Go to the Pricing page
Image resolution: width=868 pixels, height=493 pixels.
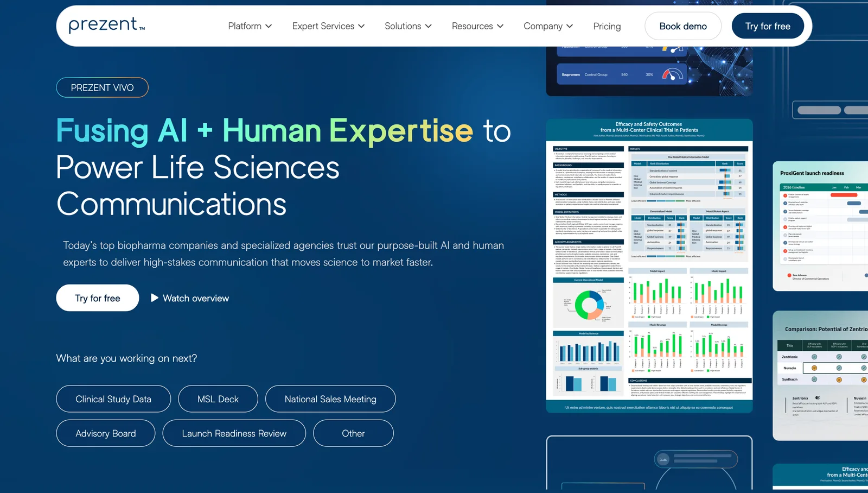coord(607,26)
